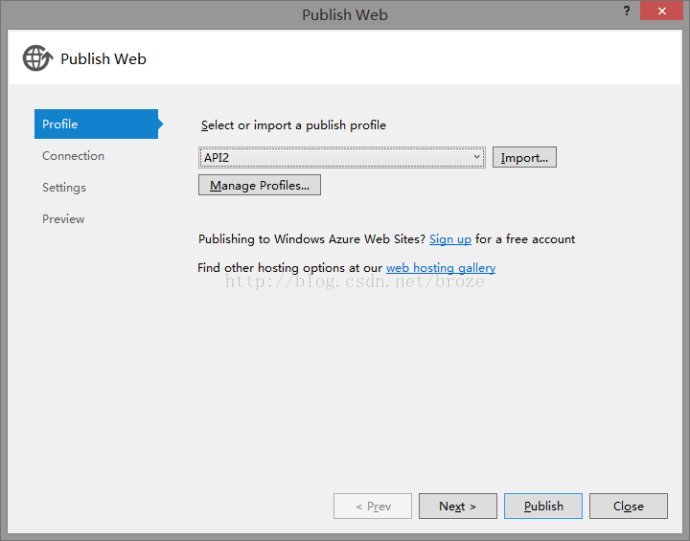Click the Import... button
690x541 pixels.
tap(524, 158)
